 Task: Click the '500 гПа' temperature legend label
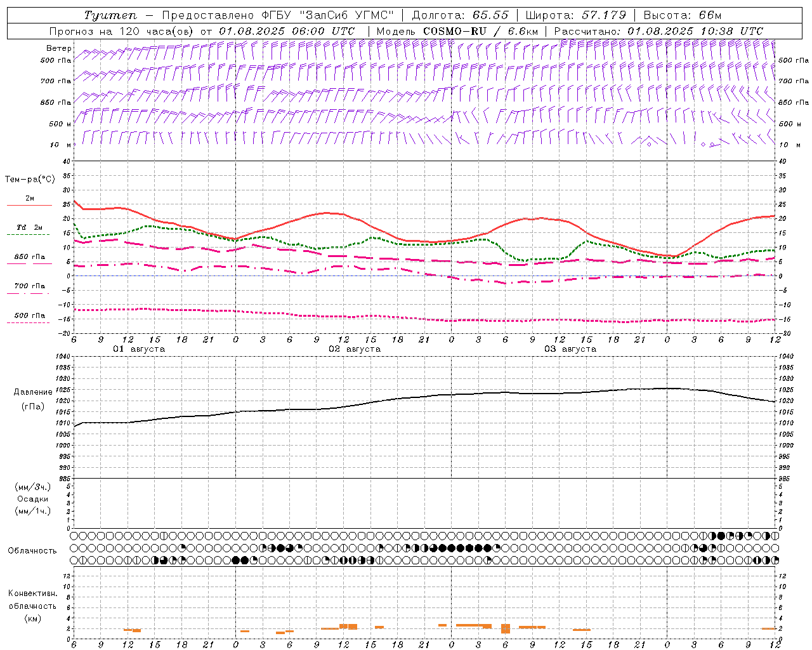click(30, 315)
